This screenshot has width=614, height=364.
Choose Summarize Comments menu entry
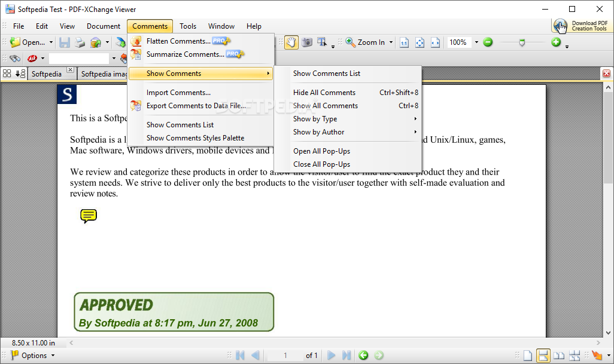click(200, 54)
